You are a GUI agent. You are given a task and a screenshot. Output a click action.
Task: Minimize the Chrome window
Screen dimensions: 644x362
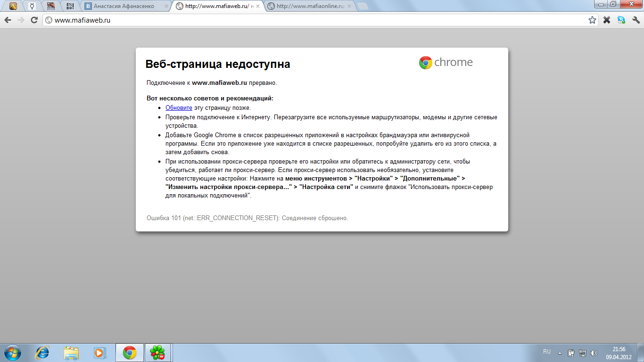point(601,4)
